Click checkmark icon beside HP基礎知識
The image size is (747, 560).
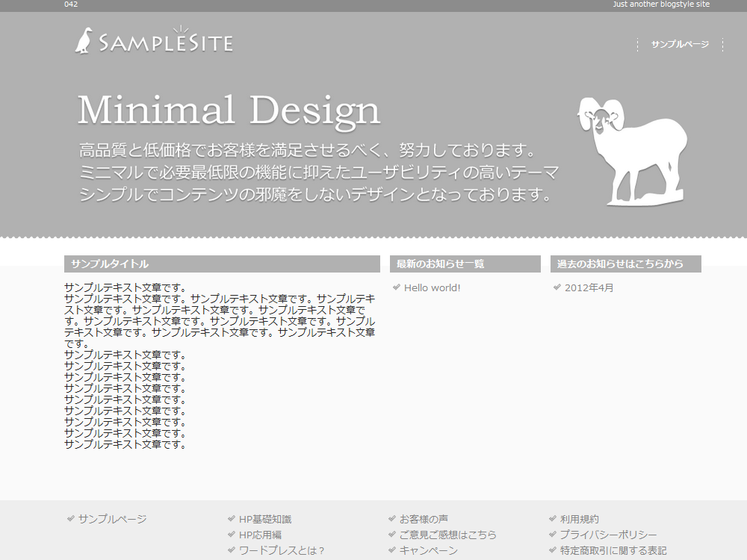[231, 519]
